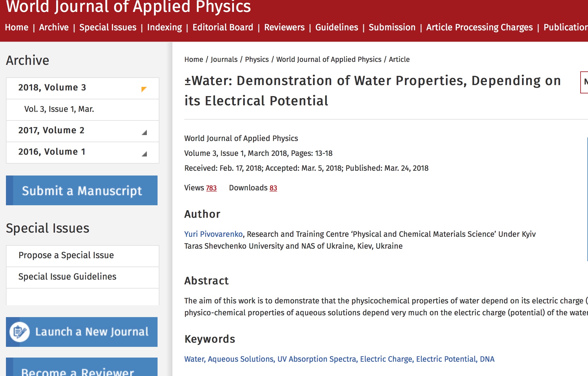Collapse the 2018, Volume 3 archive arrow
588x376 pixels.
pos(144,89)
